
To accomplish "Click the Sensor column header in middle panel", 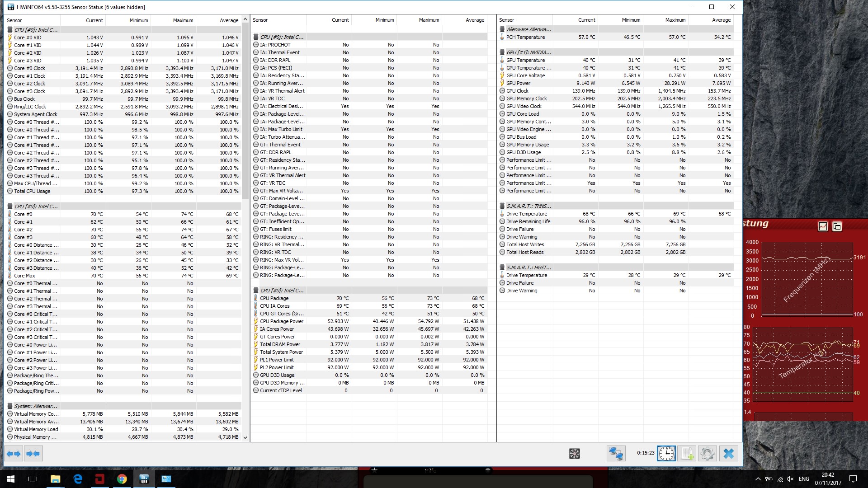I will [278, 20].
